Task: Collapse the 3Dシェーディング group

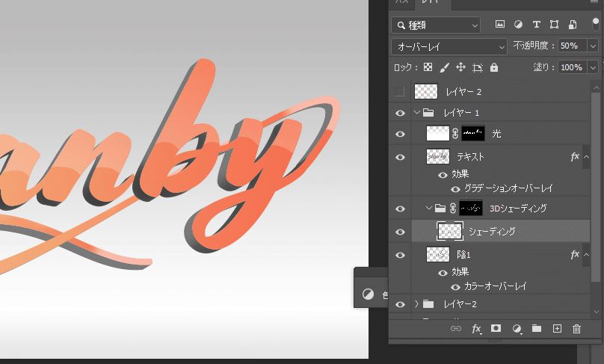Action: click(429, 208)
